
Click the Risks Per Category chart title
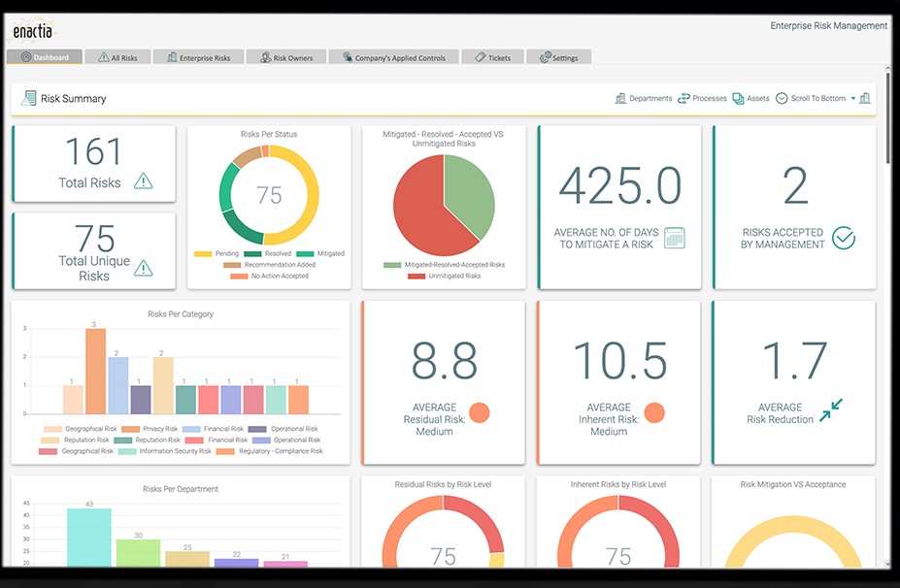point(181,314)
